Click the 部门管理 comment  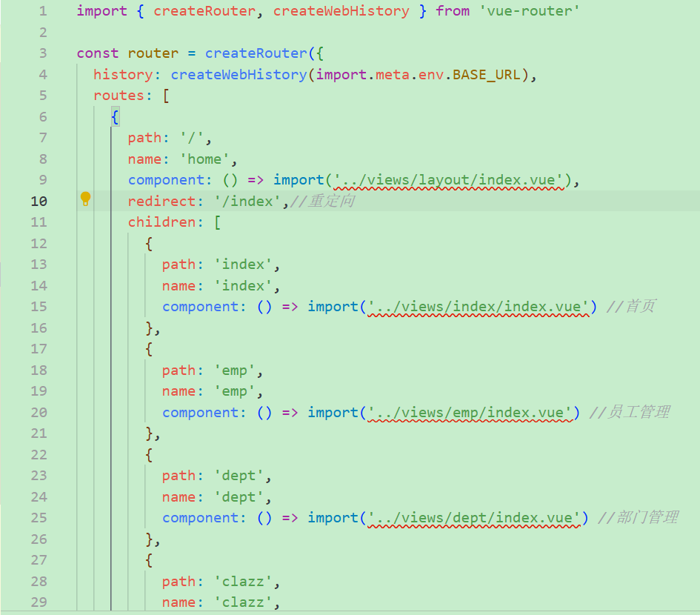click(x=639, y=518)
